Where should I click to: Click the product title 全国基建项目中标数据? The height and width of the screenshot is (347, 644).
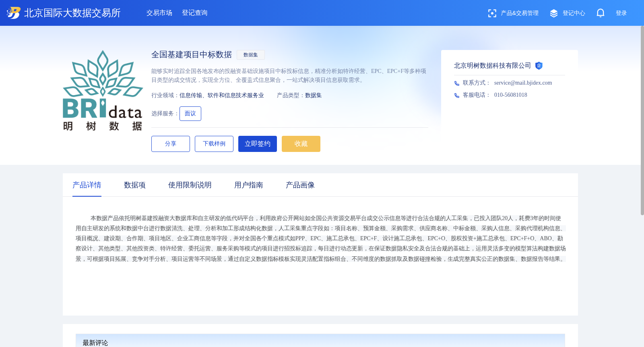192,54
